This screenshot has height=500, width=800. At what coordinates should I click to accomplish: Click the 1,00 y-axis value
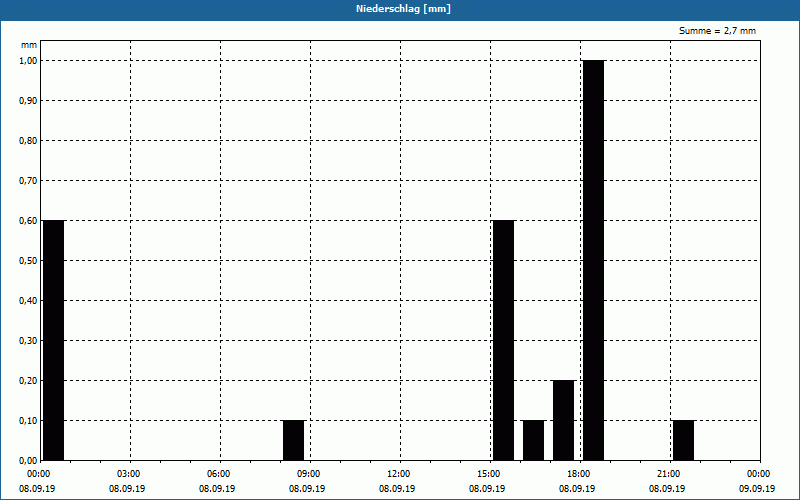[28, 61]
